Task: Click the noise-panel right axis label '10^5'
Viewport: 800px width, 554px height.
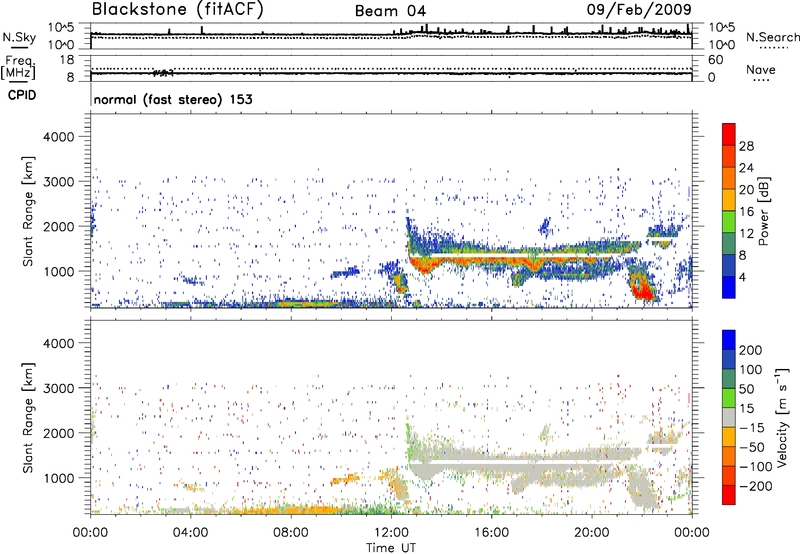Action: 721,27
